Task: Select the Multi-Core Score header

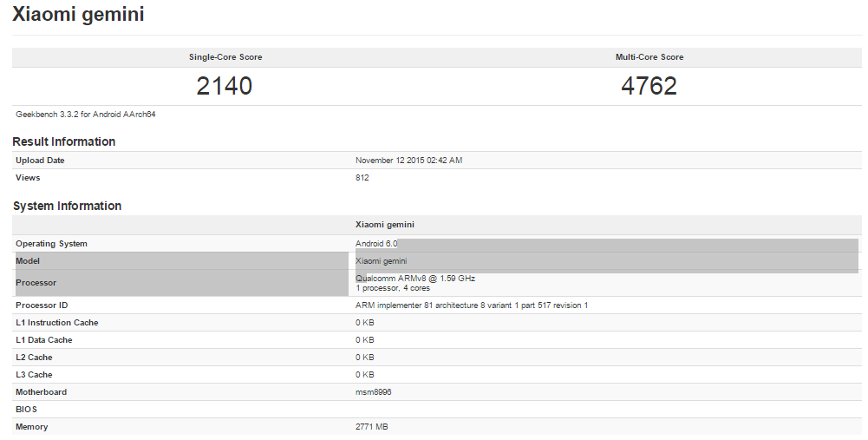Action: 649,57
